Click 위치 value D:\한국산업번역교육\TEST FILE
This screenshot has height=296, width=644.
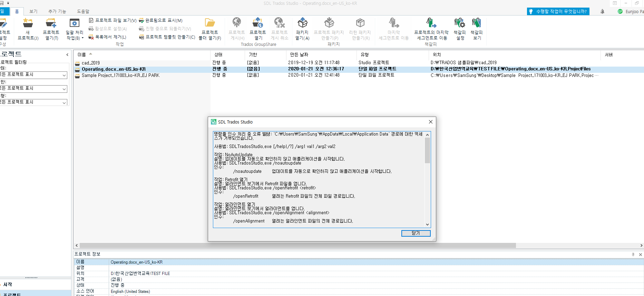pos(140,273)
